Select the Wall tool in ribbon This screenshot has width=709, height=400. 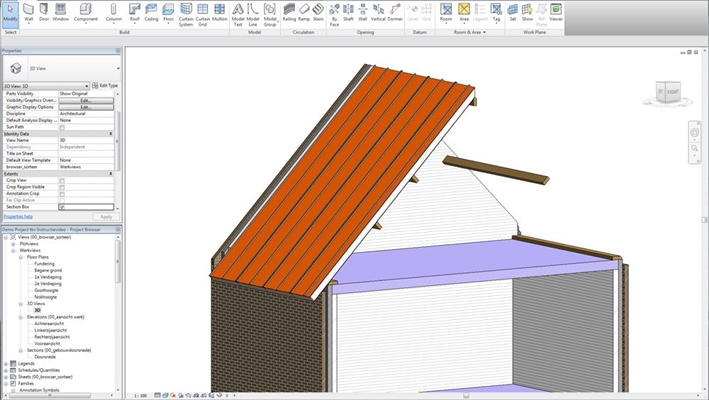click(29, 12)
